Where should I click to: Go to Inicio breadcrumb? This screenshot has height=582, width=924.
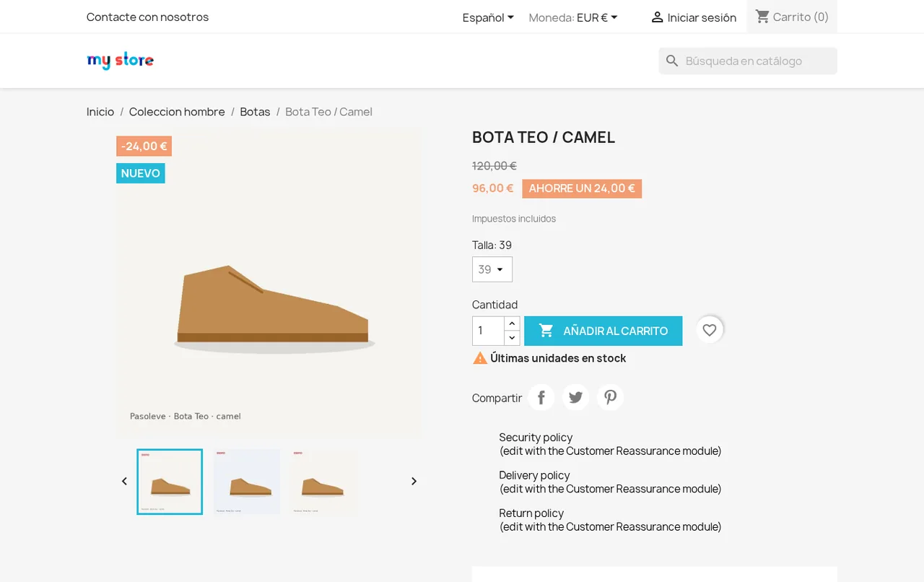click(x=100, y=112)
